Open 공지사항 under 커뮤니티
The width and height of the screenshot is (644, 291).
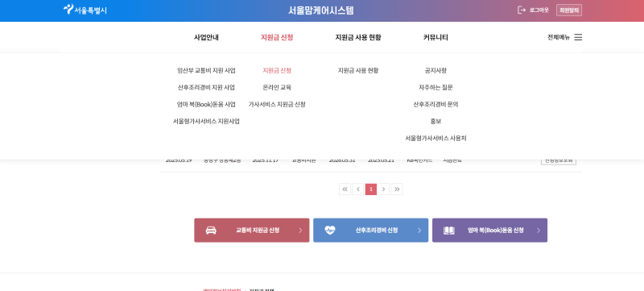click(436, 71)
